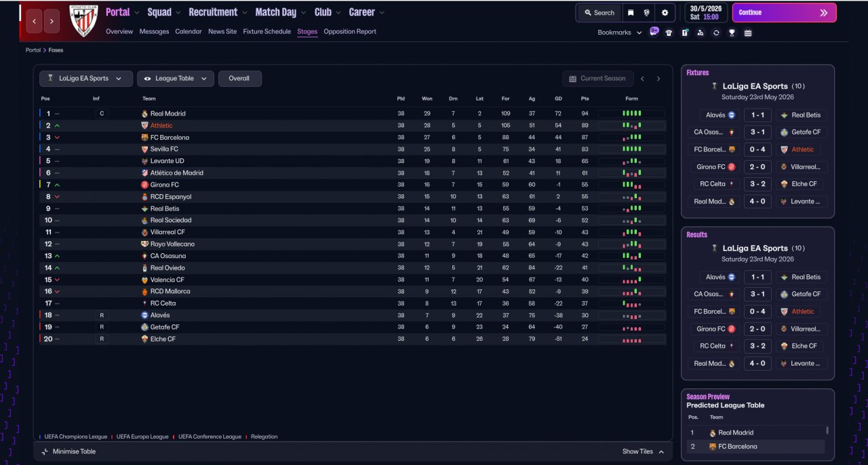Go to next season with right arrow

coord(658,79)
